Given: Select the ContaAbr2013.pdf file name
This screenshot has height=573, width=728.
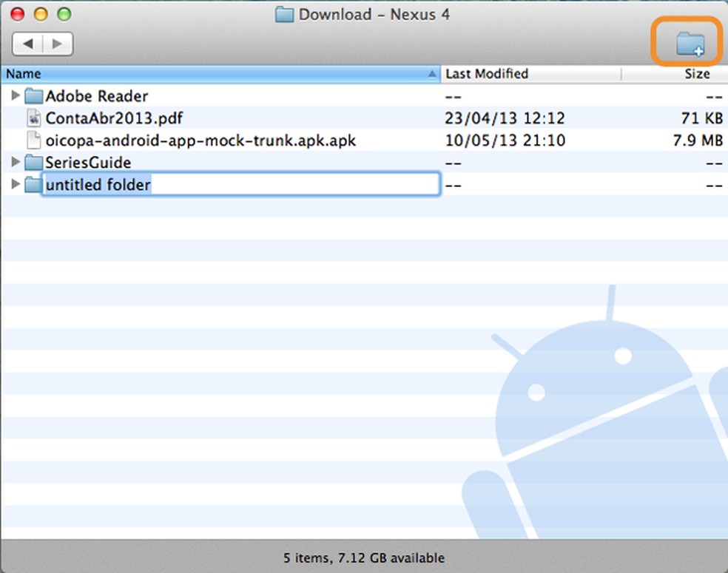Looking at the screenshot, I should click(x=114, y=118).
